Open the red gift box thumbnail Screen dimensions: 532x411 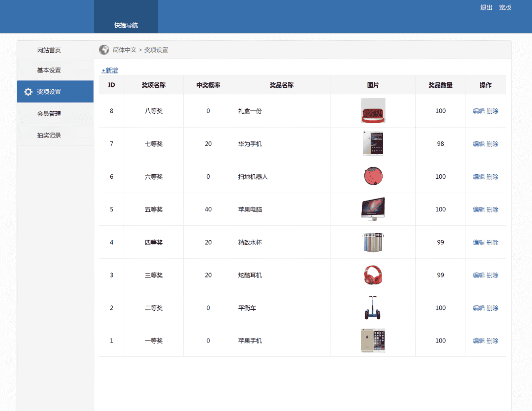click(373, 111)
